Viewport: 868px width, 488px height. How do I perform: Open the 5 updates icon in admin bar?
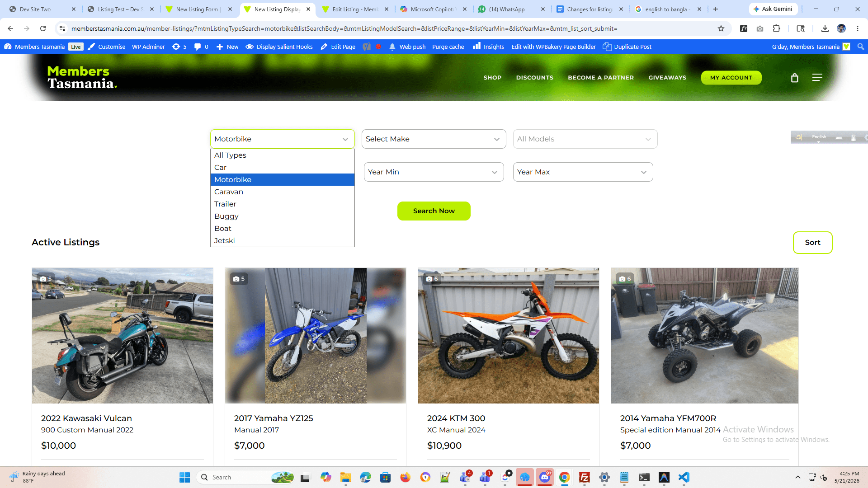(179, 47)
